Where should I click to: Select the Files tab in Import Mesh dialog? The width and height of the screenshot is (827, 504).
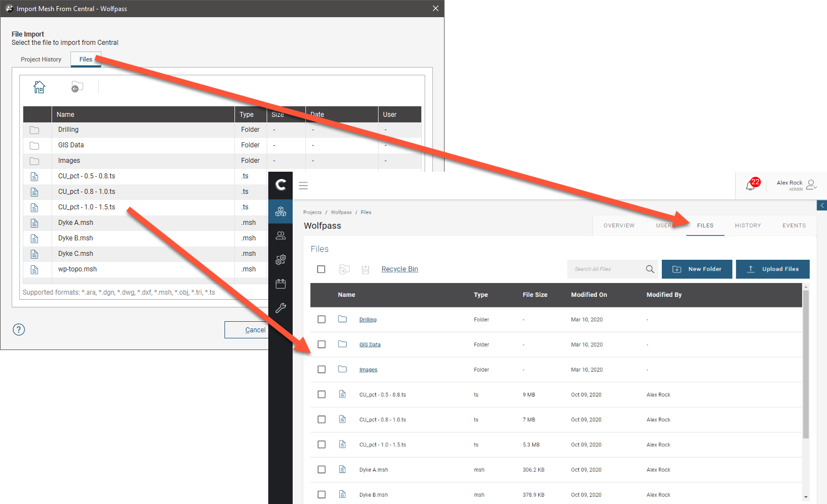[x=86, y=59]
